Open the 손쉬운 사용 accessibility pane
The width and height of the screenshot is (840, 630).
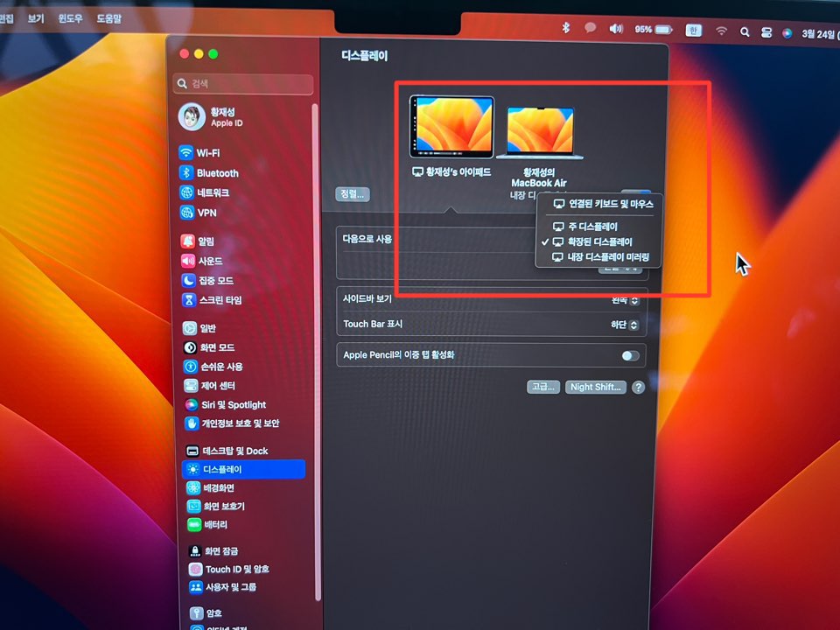(213, 367)
